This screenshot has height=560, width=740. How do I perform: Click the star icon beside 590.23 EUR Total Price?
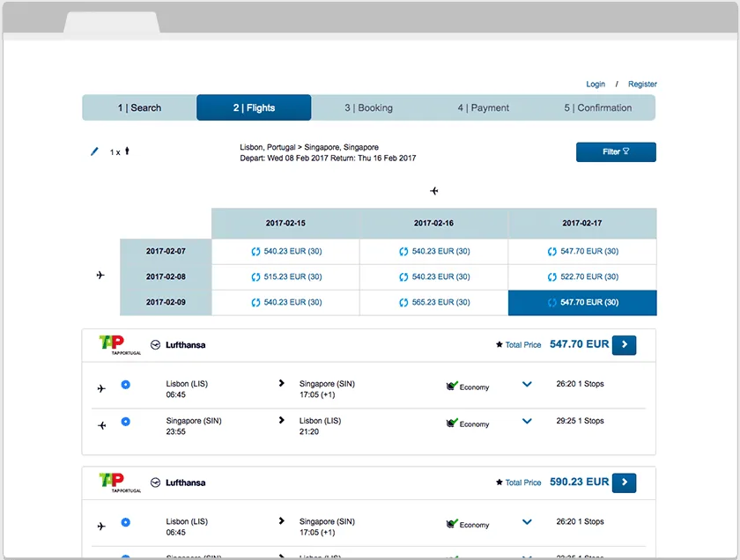pos(499,483)
